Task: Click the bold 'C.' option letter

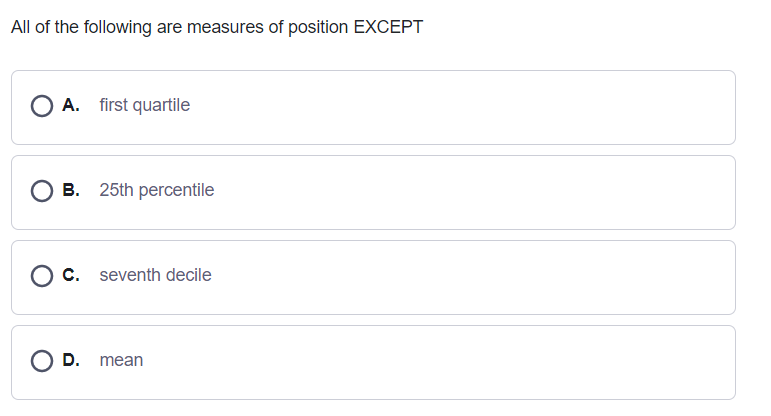Action: tap(71, 275)
